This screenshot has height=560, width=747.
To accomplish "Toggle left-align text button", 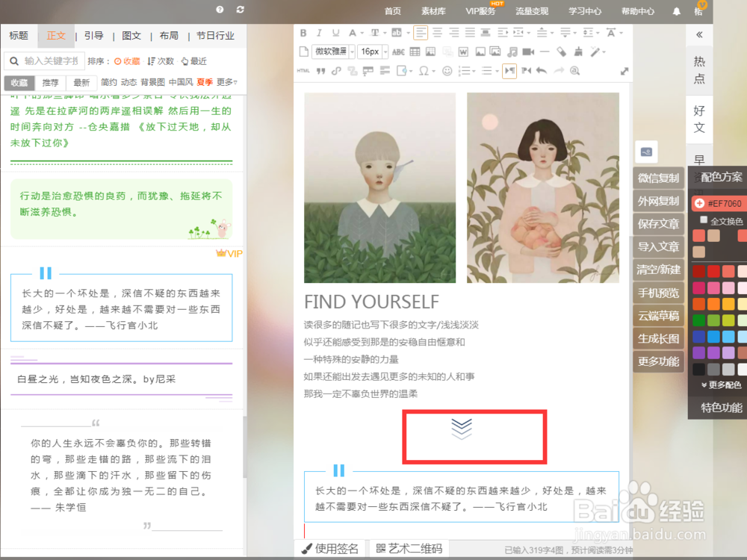I will 421,33.
